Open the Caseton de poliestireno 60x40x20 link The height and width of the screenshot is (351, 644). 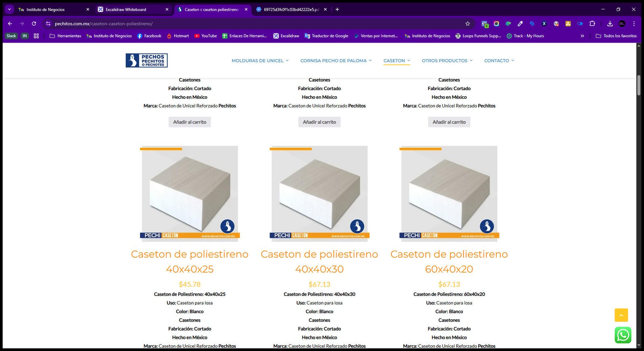(x=449, y=262)
